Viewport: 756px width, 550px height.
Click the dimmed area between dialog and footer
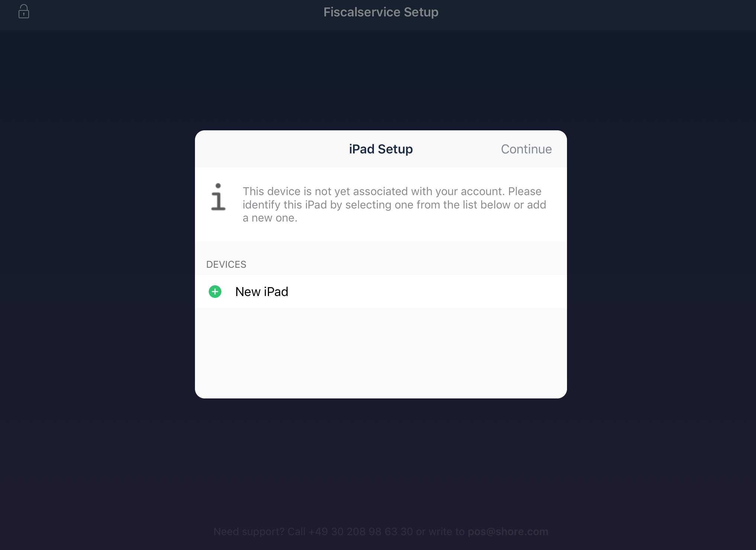(x=381, y=462)
